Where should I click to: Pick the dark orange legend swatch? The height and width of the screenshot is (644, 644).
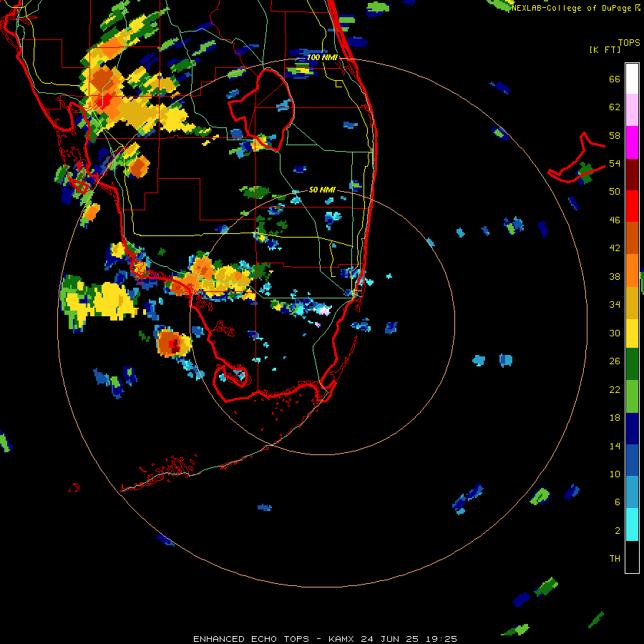[632, 238]
